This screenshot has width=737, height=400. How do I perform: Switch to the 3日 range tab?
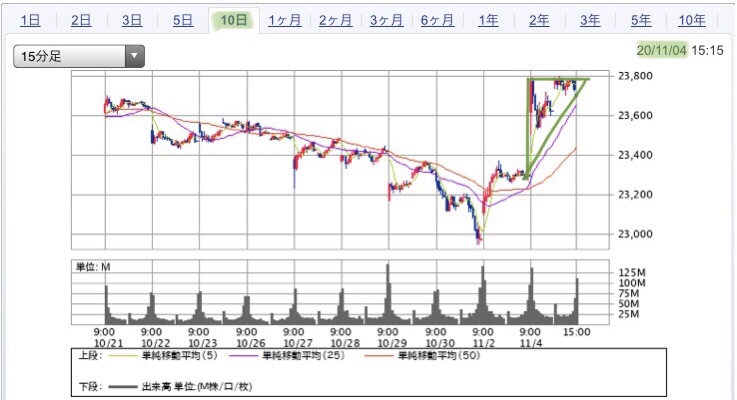(x=132, y=20)
